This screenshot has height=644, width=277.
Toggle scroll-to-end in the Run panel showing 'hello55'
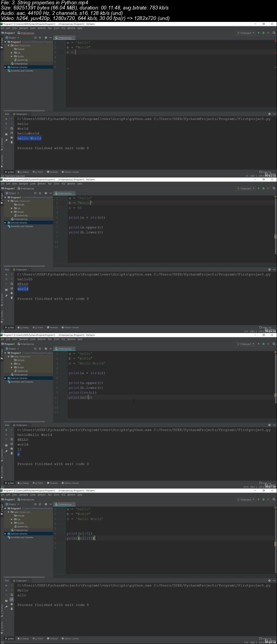(x=12, y=288)
